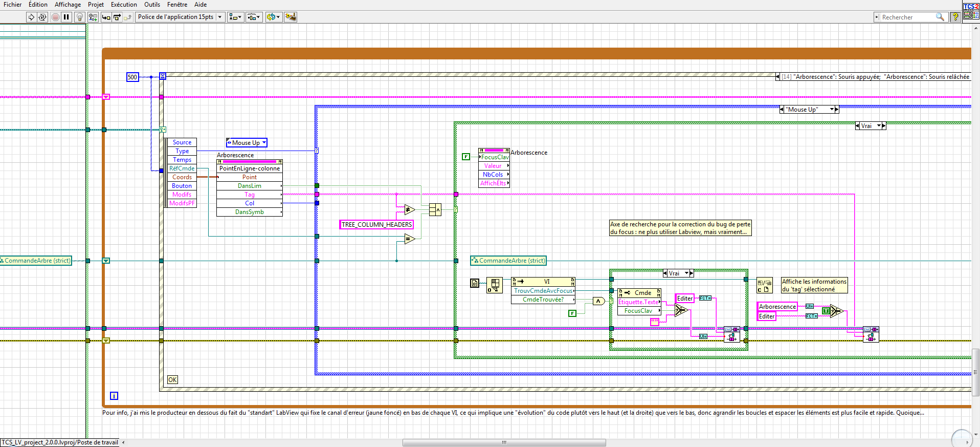Click the vertical scrollbar thumb
This screenshot has width=980, height=447.
tap(976, 372)
